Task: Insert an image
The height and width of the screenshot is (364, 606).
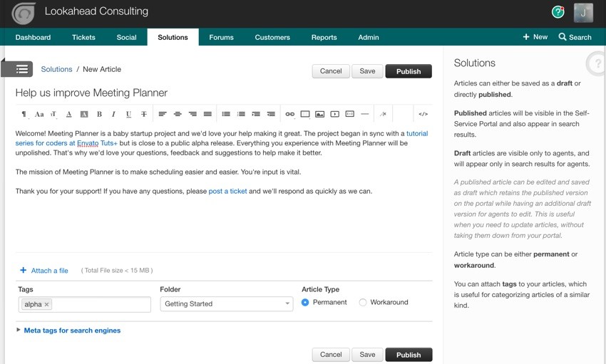Action: coord(319,114)
